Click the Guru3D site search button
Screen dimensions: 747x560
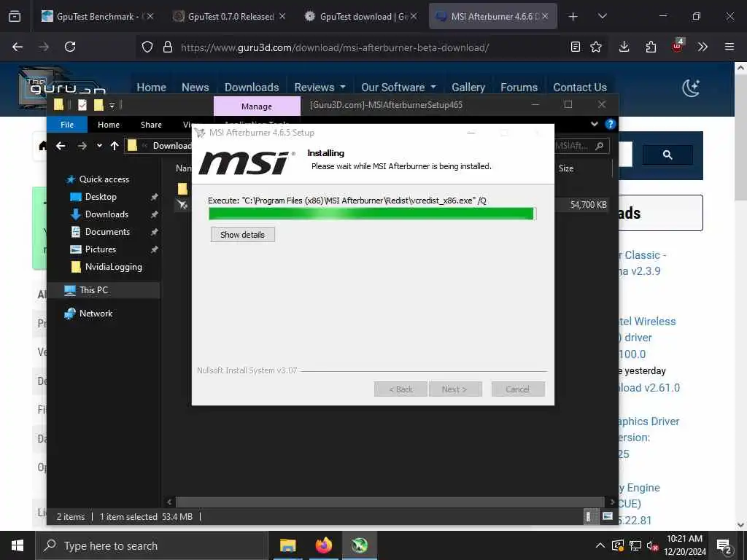(667, 155)
